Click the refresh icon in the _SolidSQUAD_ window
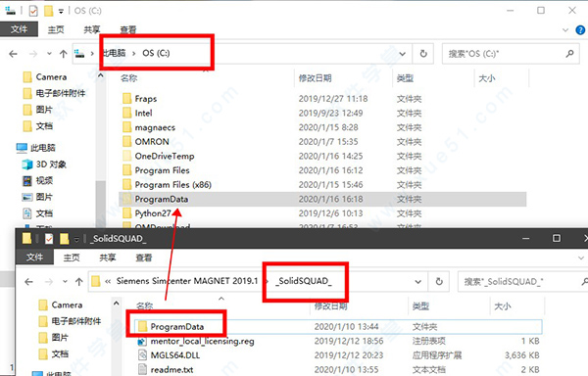588x376 pixels. click(439, 281)
